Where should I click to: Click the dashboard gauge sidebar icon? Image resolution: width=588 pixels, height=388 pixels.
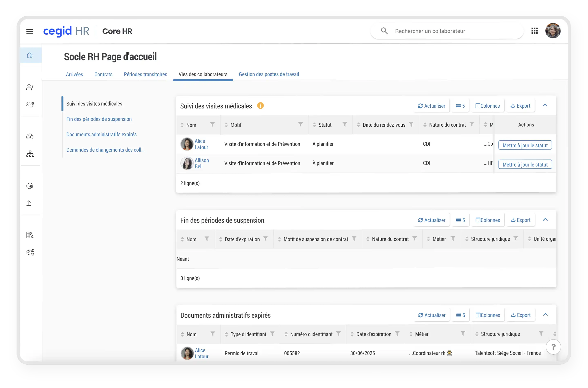30,137
